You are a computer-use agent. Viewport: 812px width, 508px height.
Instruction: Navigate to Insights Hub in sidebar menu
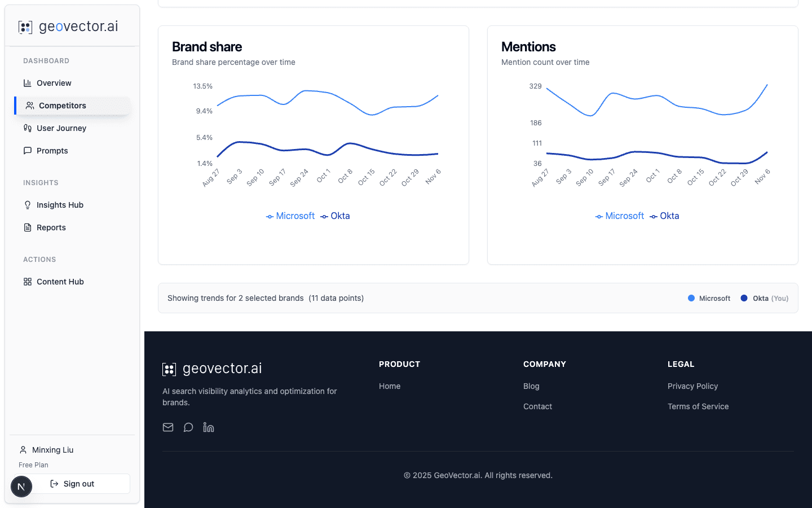pyautogui.click(x=60, y=205)
